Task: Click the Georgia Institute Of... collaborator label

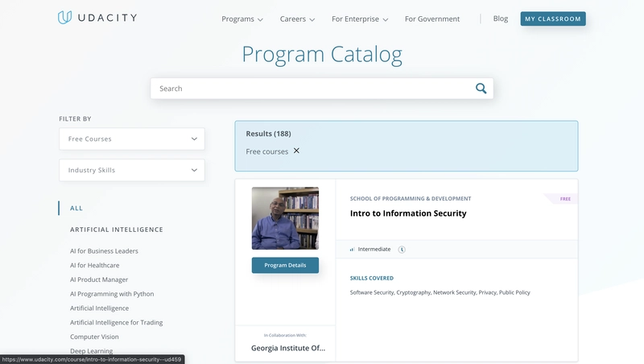Action: pyautogui.click(x=288, y=348)
